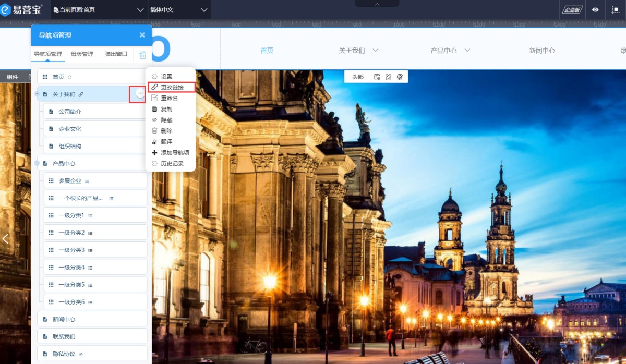Image resolution: width=626 pixels, height=364 pixels.
Task: Click the trash bin icon in navigation panel
Action: (142, 55)
